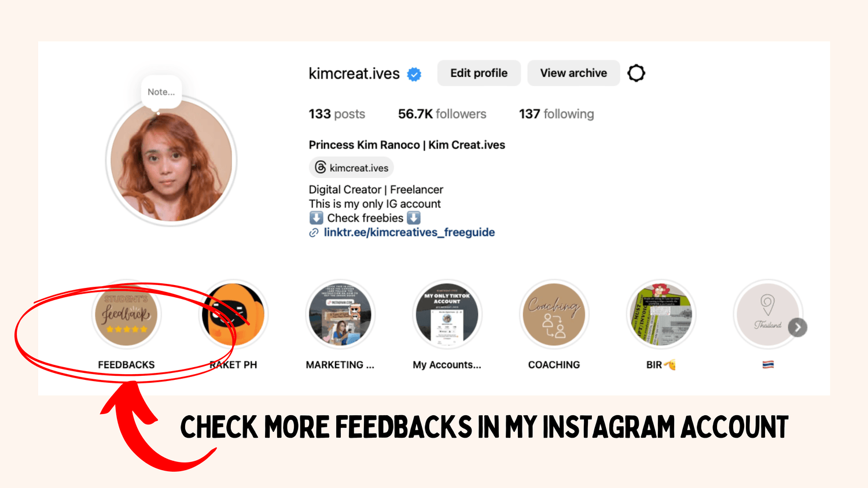Click the Edit profile button
Image resolution: width=868 pixels, height=488 pixels.
479,73
